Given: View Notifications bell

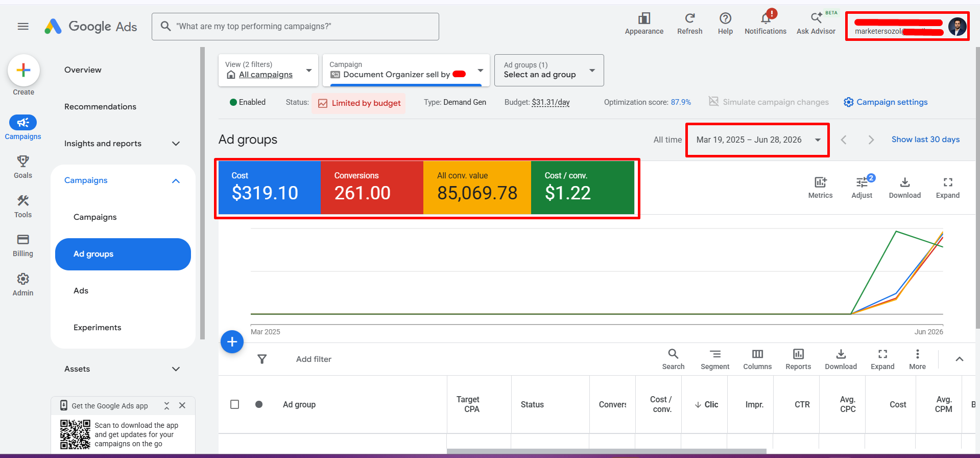Looking at the screenshot, I should [x=765, y=24].
